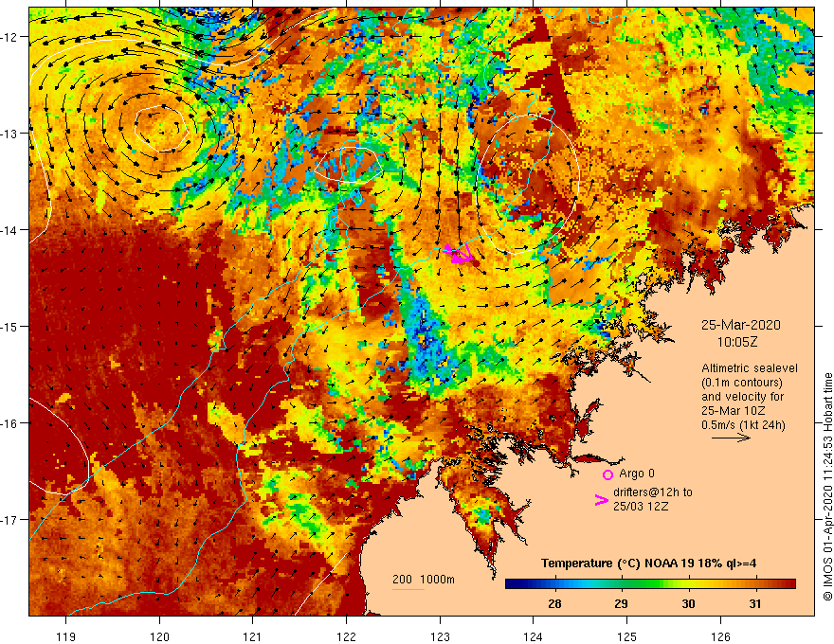This screenshot has width=834, height=644.
Task: Click the '0.5m/s (1kt 24h)' text
Action: tap(742, 425)
